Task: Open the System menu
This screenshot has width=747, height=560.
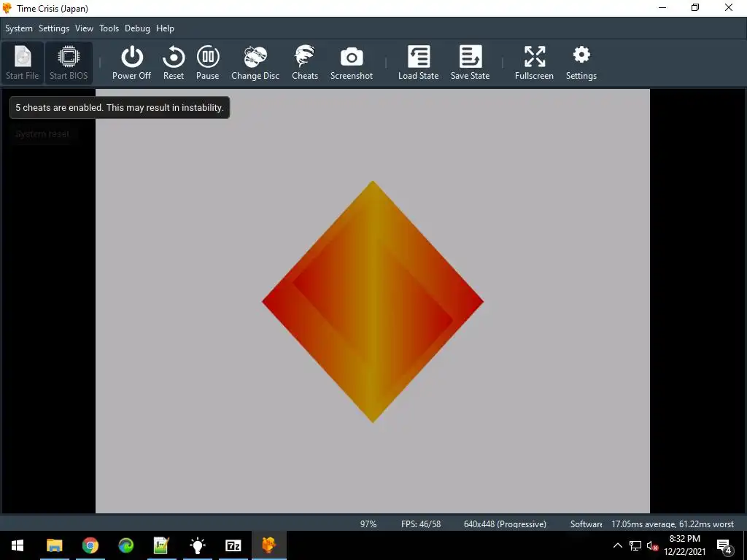Action: point(19,28)
